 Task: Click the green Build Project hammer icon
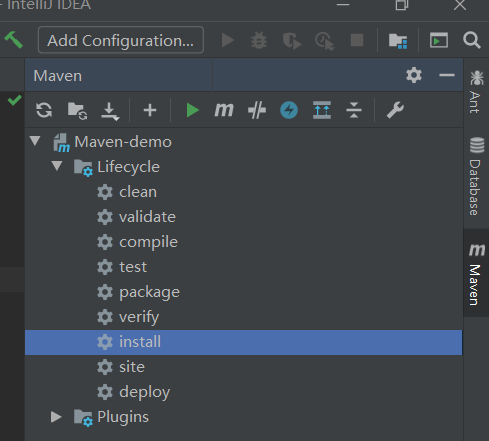click(x=14, y=40)
